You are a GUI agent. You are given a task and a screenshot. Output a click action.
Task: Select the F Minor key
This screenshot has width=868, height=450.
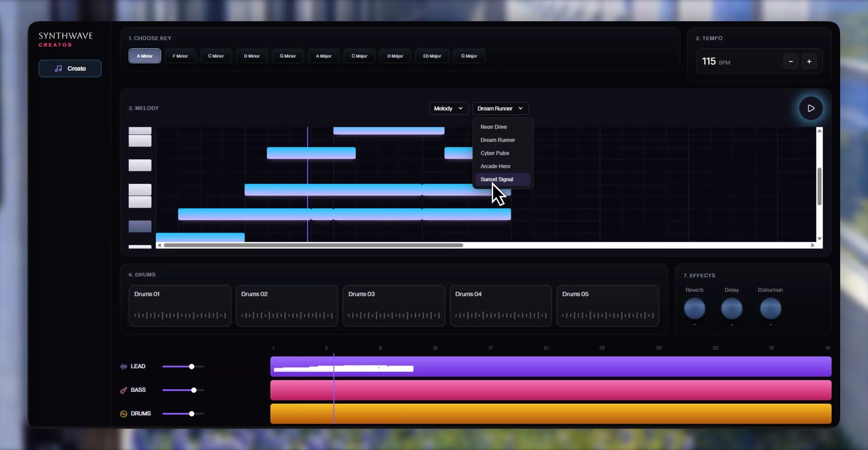(180, 56)
